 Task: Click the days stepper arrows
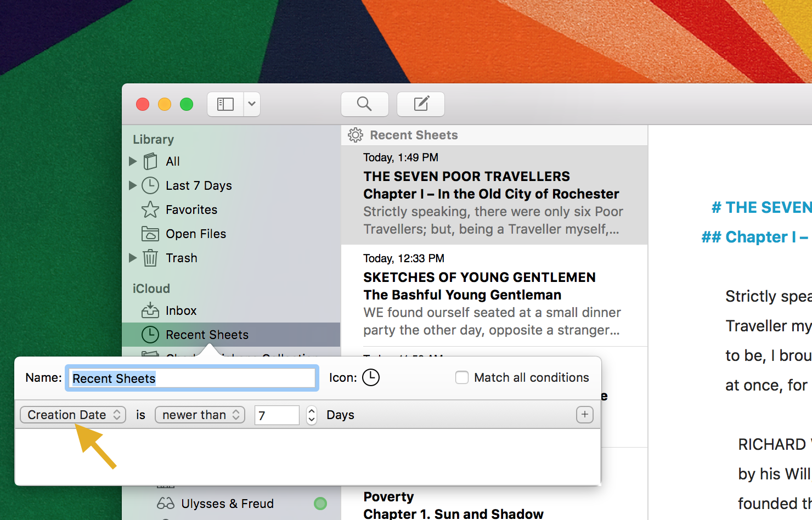tap(312, 415)
